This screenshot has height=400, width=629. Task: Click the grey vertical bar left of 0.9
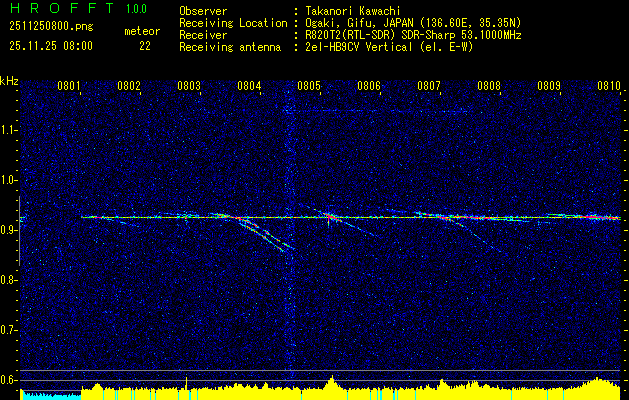(19, 231)
